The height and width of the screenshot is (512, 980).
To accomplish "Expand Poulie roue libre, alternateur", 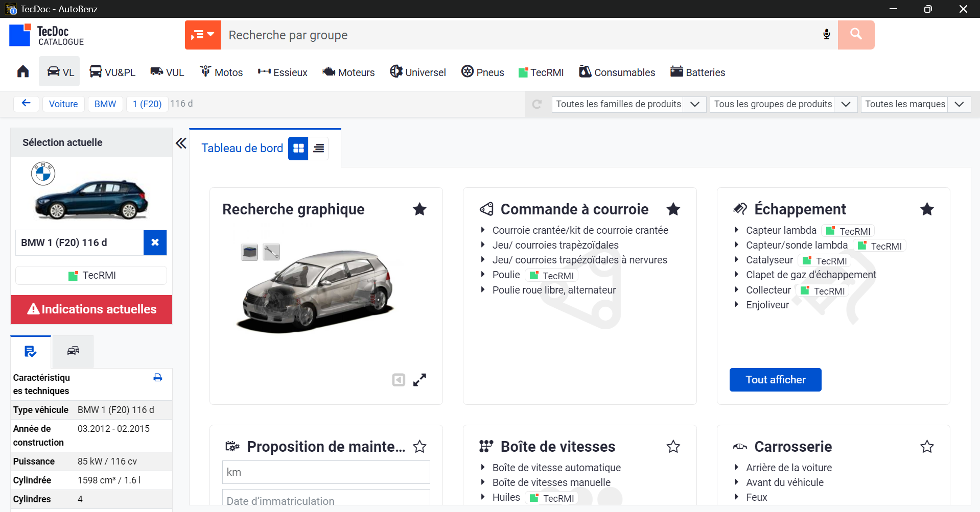I will tap(554, 290).
